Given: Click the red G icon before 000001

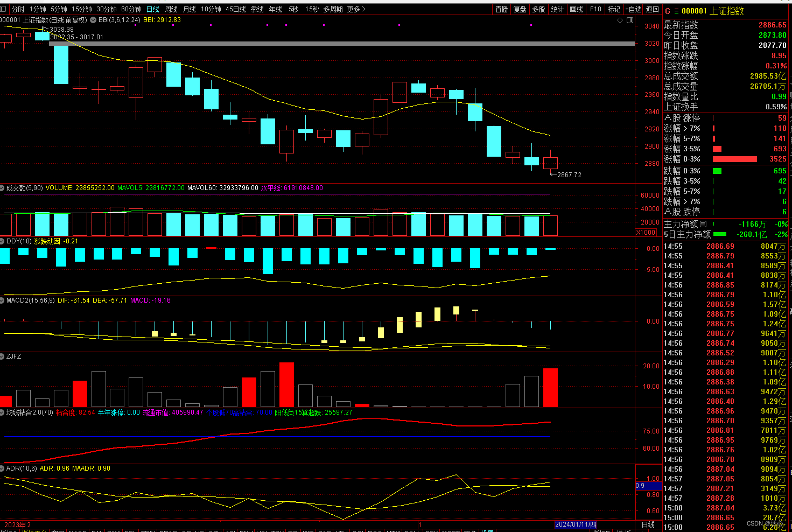Looking at the screenshot, I should tap(668, 11).
